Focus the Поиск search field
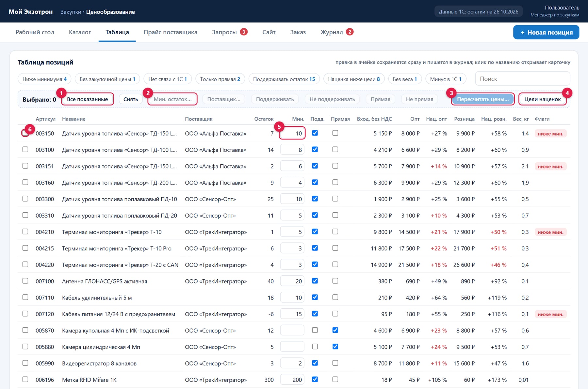The width and height of the screenshot is (588, 389). pyautogui.click(x=522, y=79)
